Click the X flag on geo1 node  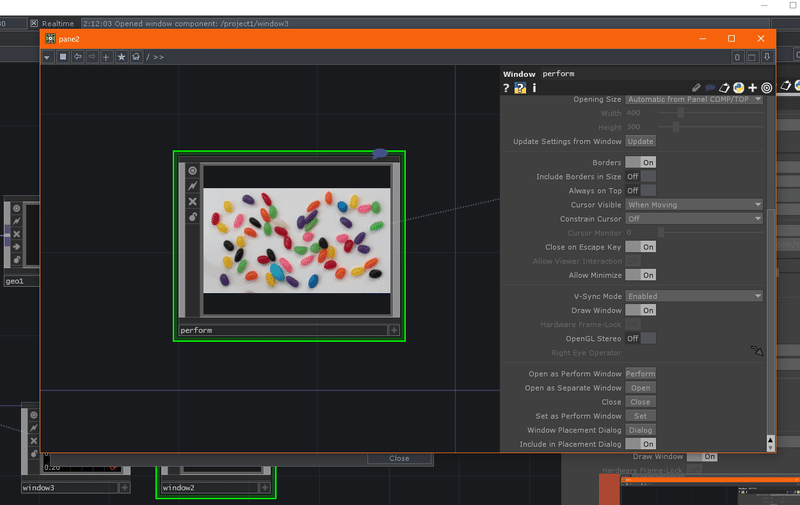click(16, 234)
